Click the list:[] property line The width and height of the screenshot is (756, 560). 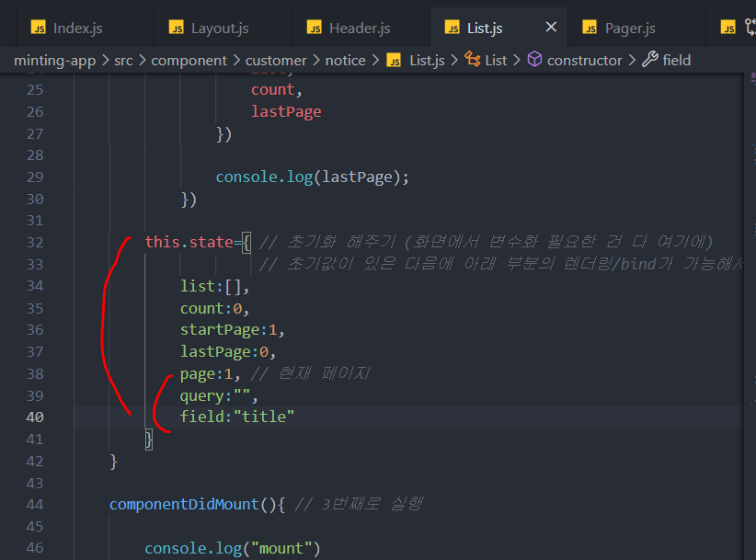(214, 286)
